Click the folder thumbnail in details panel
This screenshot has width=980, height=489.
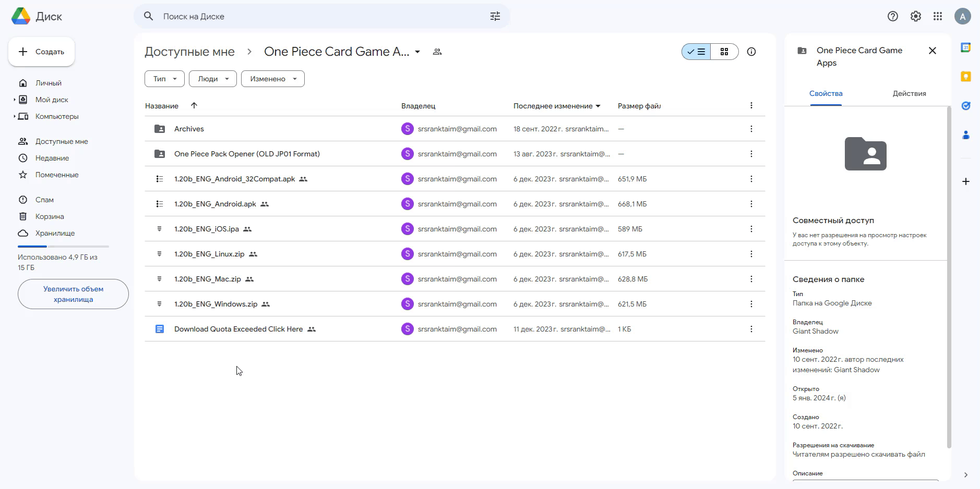(x=865, y=154)
